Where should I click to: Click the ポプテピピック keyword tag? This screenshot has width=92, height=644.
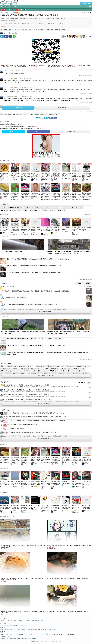pos(46,207)
